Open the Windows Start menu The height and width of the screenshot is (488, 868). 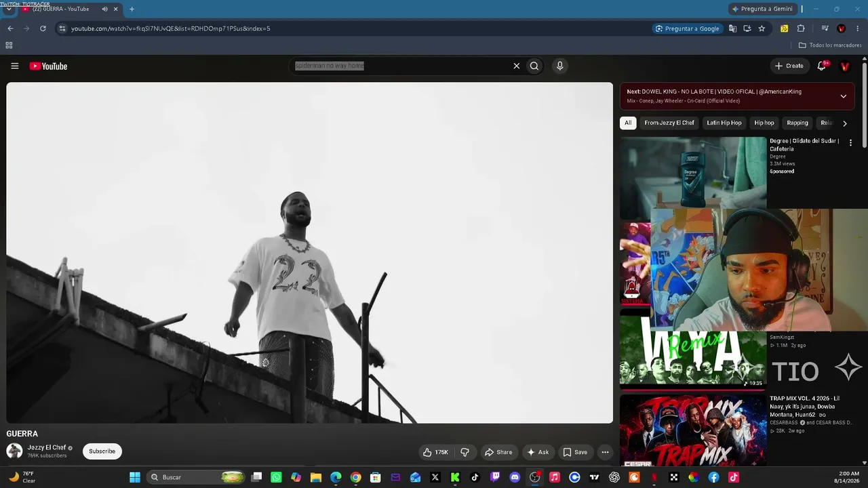(134, 477)
